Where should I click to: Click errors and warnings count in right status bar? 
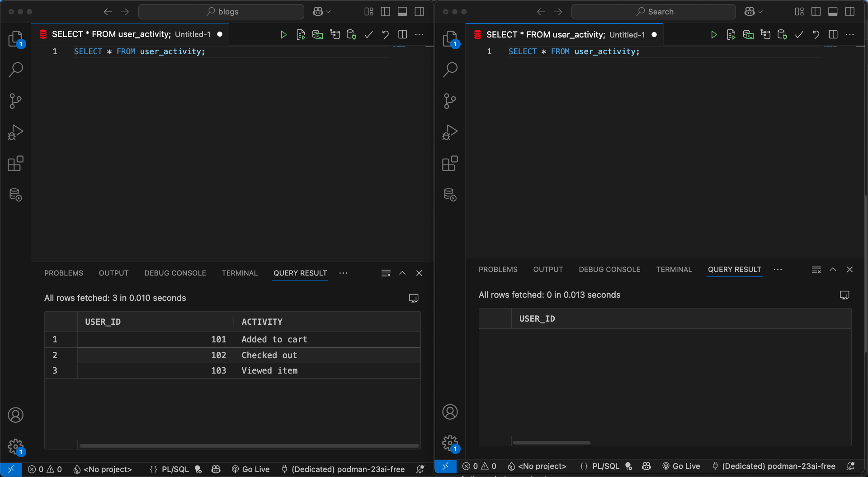(x=479, y=467)
